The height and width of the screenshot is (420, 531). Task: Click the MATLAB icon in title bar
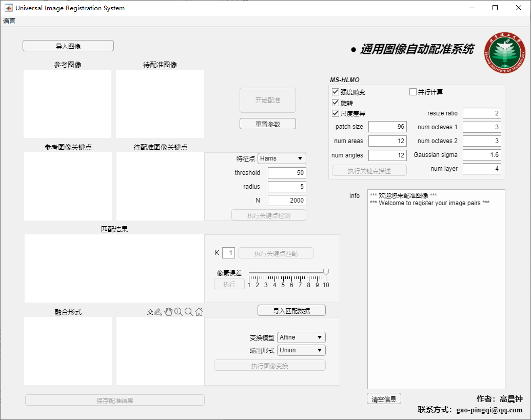tap(9, 8)
